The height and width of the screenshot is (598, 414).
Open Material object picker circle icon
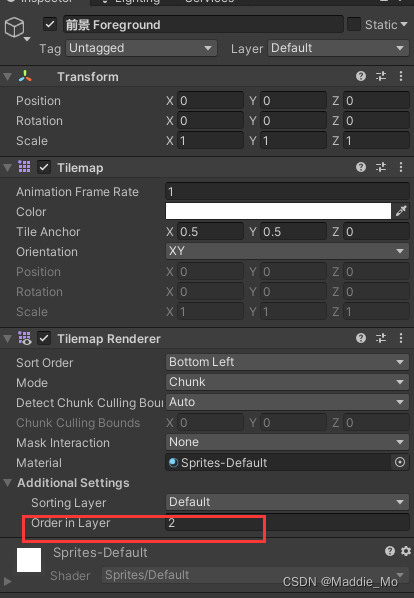tap(400, 462)
